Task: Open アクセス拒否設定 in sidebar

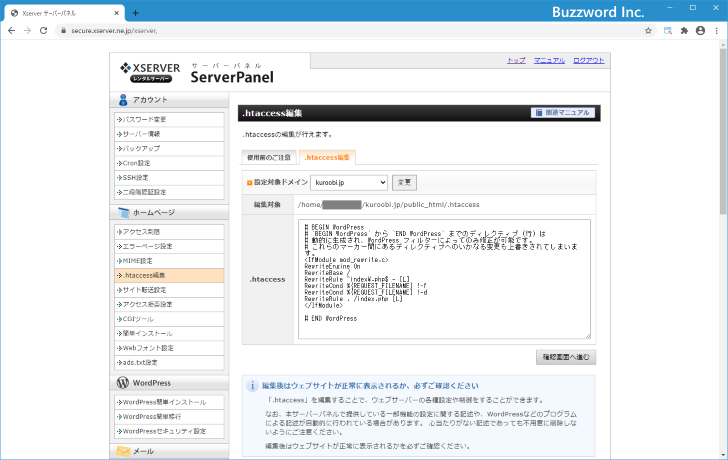Action: [x=169, y=305]
